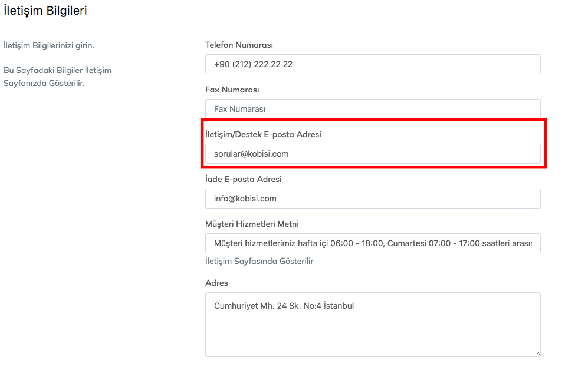Screen dimensions: 588x367
Task: Click the horizontal divider below the heading
Action: (295, 24)
